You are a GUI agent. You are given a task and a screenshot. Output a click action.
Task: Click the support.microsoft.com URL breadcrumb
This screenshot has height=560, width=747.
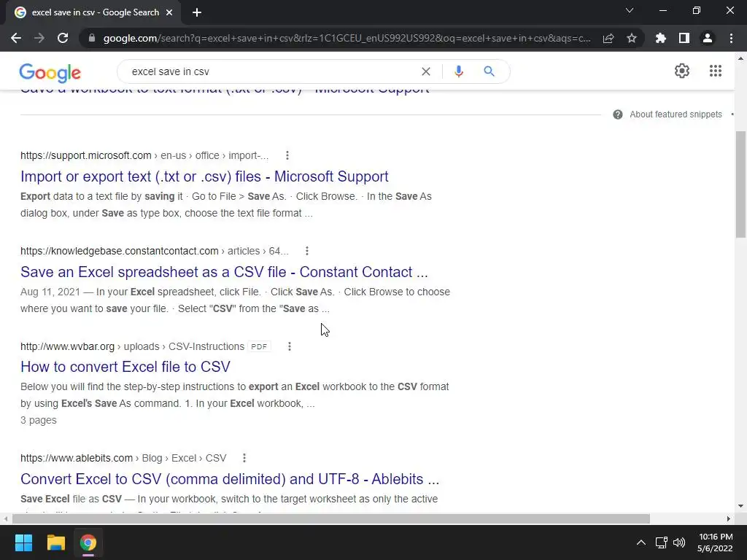tap(144, 156)
